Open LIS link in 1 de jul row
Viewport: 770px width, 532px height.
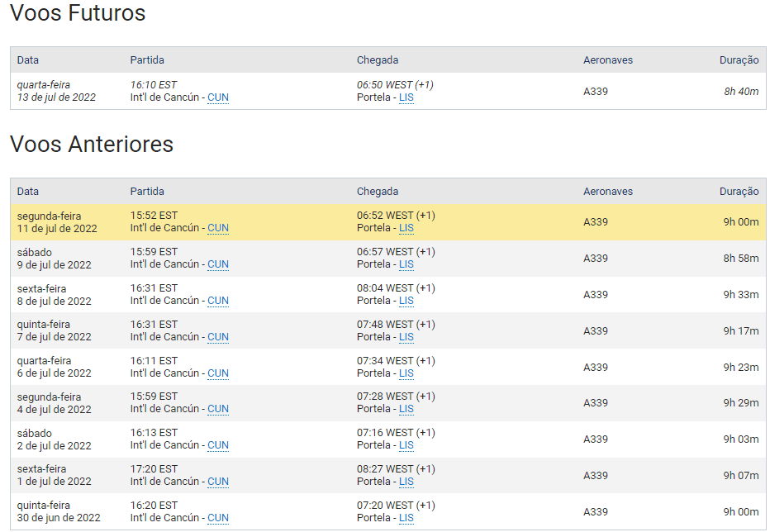pos(406,482)
